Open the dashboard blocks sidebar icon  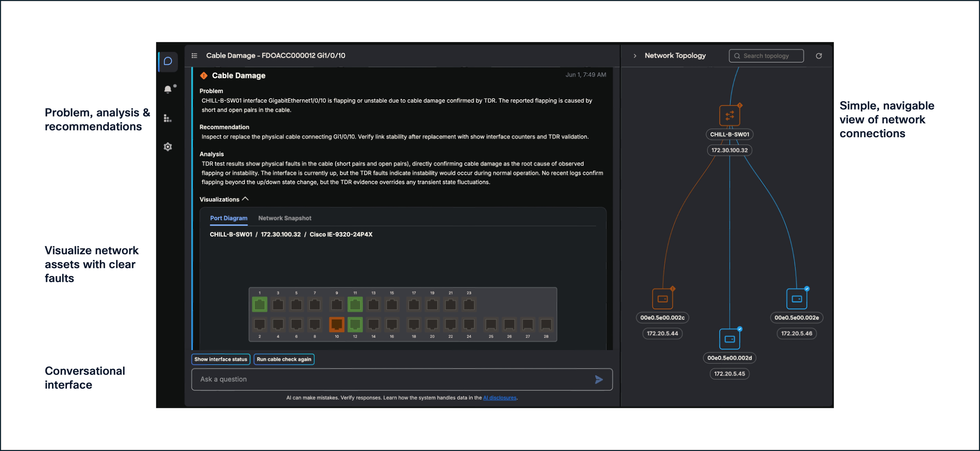168,118
